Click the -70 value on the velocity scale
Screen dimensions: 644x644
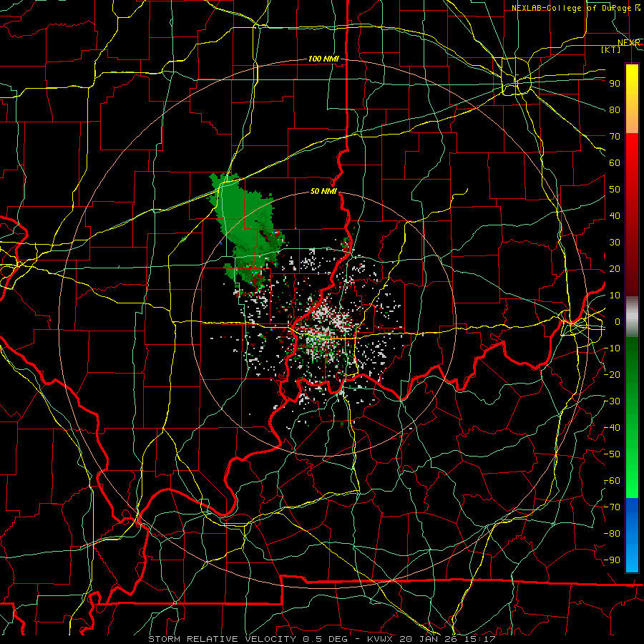[x=613, y=507]
